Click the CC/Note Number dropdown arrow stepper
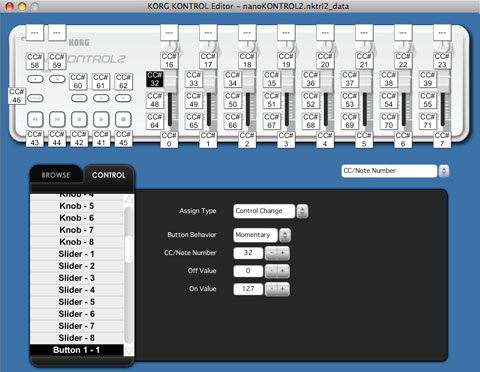The image size is (480, 372). (x=444, y=171)
